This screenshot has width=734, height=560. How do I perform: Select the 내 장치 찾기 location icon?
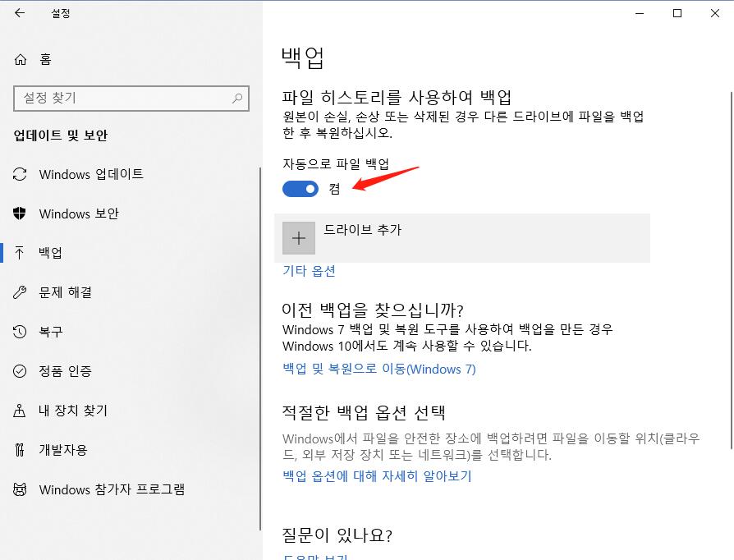20,411
